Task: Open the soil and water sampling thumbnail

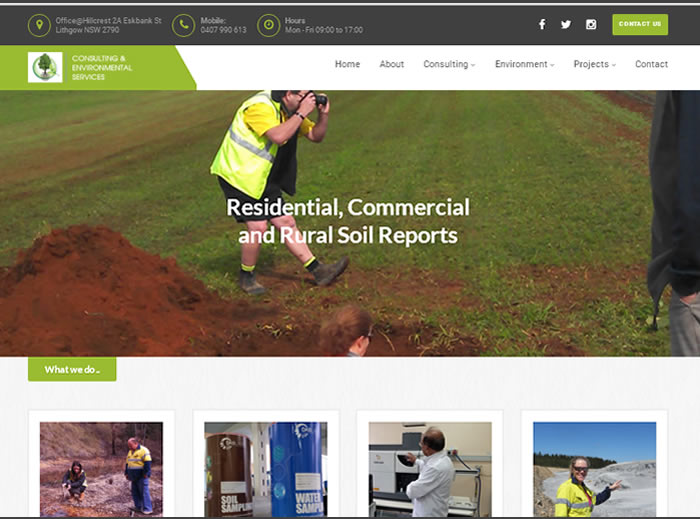Action: [x=265, y=468]
